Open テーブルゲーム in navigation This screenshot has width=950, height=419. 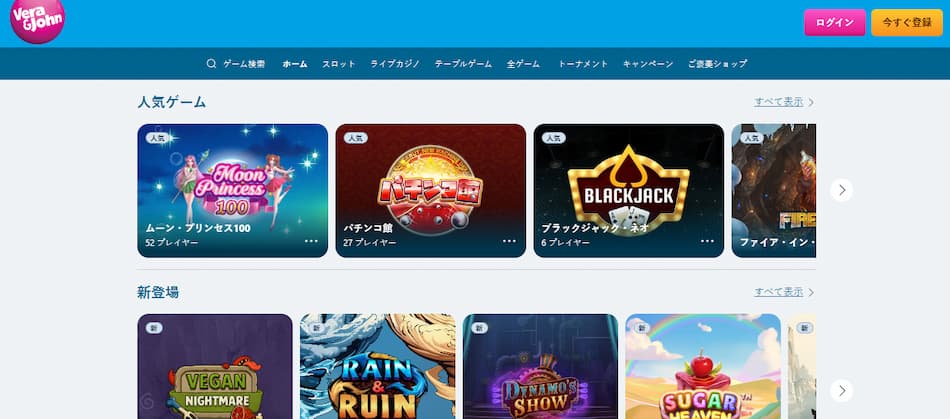coord(463,64)
